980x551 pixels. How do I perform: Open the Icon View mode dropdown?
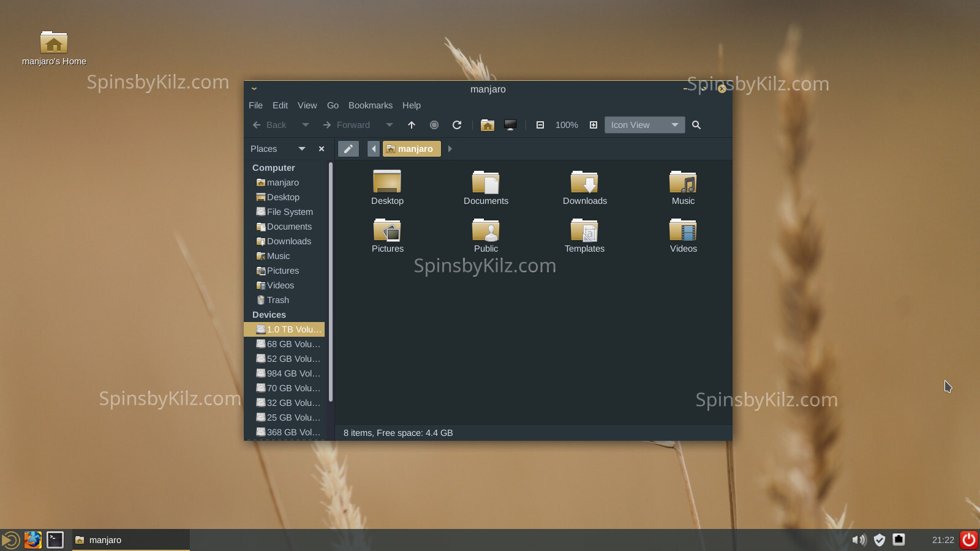coord(644,125)
